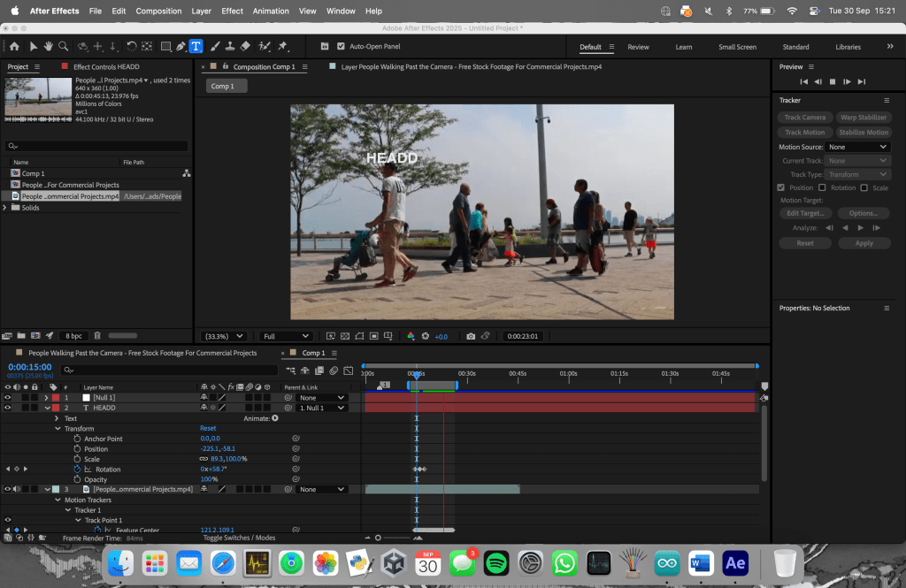Image resolution: width=906 pixels, height=588 pixels.
Task: Click the Track Motion button
Action: (x=804, y=133)
